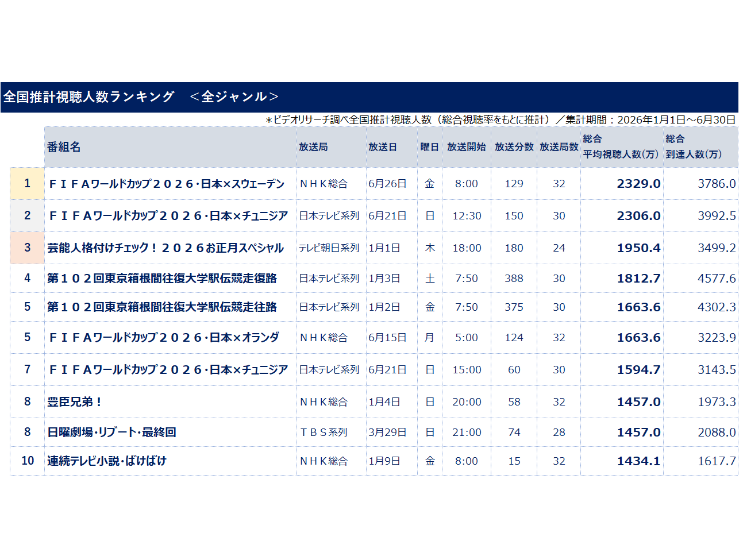Screen dimensions: 747x560
Task: Select the 放送開始 column header
Action: click(x=467, y=147)
